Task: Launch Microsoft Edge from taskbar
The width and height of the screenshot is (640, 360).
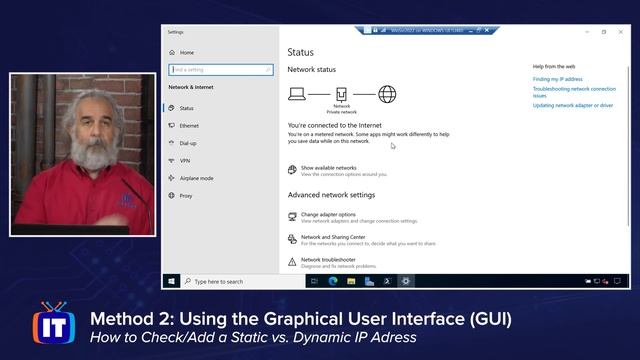Action: click(x=333, y=281)
